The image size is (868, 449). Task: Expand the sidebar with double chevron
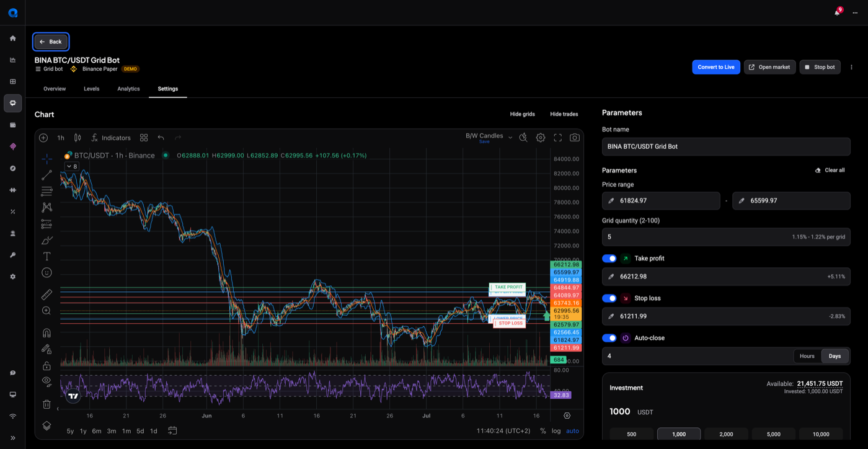[x=13, y=438]
